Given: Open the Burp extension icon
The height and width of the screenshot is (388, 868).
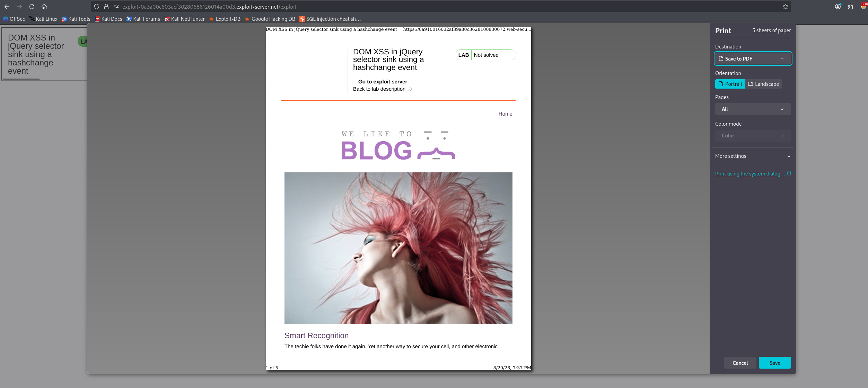Looking at the screenshot, I should point(863,6).
